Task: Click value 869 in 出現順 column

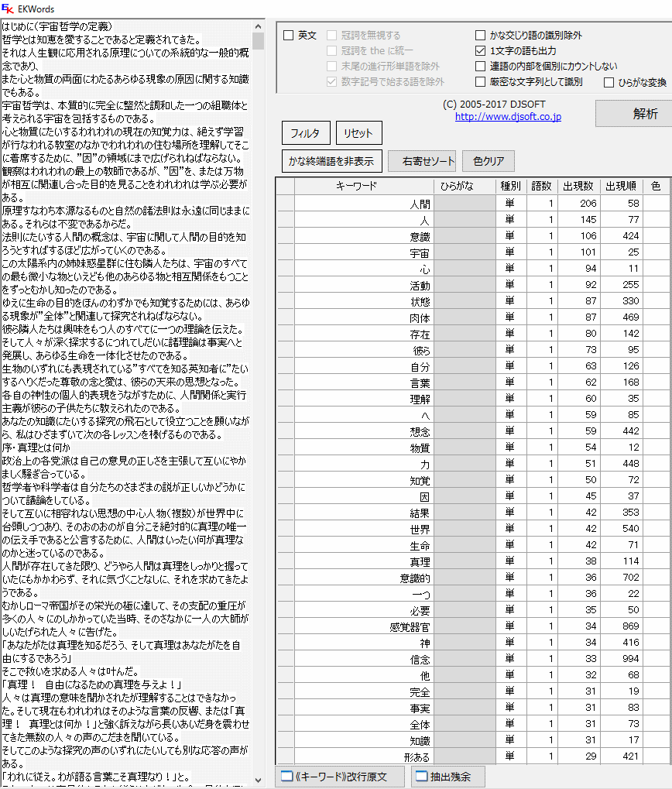Action: coord(621,626)
